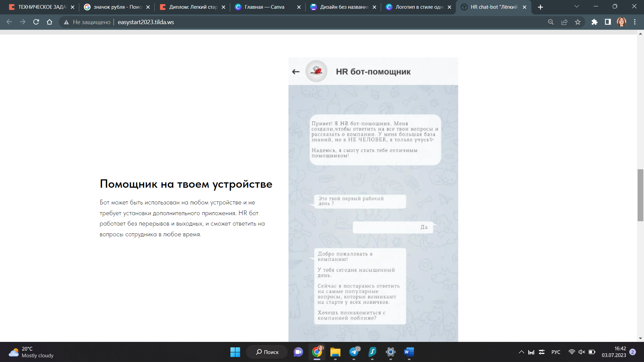Toggle the muted volume tray icon
This screenshot has width=644, height=362.
[582, 352]
